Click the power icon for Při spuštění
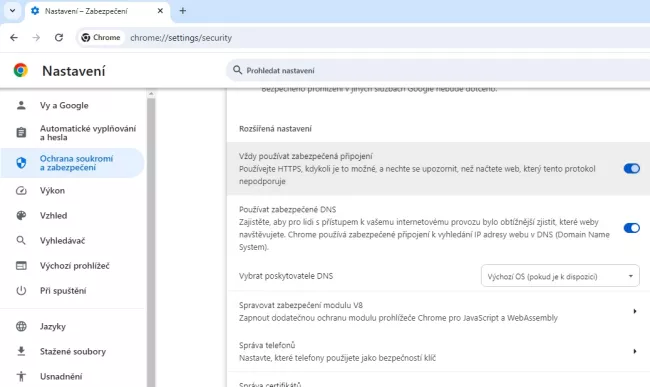Viewport: 650px width, 387px height. [21, 290]
